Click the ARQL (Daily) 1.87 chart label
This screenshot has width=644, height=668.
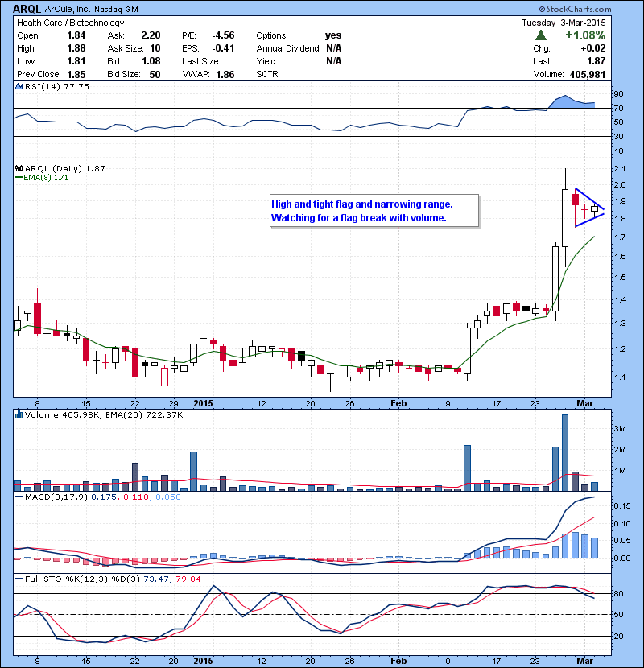tap(64, 168)
